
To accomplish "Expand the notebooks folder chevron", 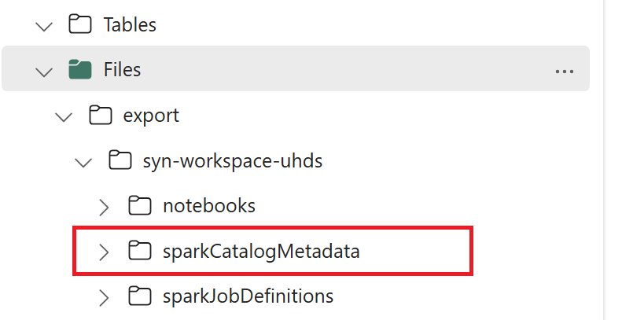I will click(104, 206).
